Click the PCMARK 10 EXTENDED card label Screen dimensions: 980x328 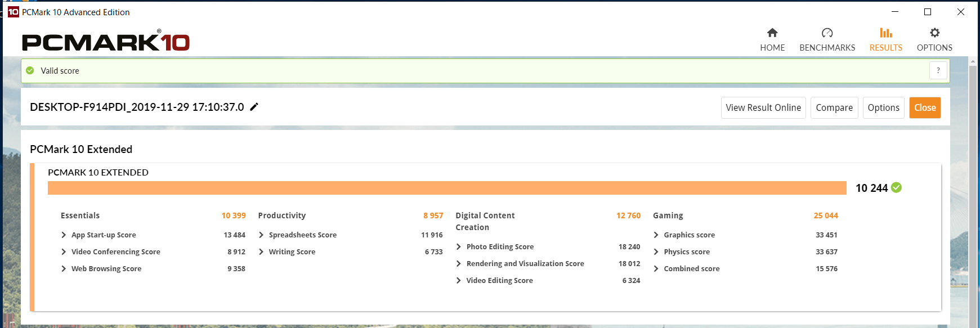coord(98,172)
